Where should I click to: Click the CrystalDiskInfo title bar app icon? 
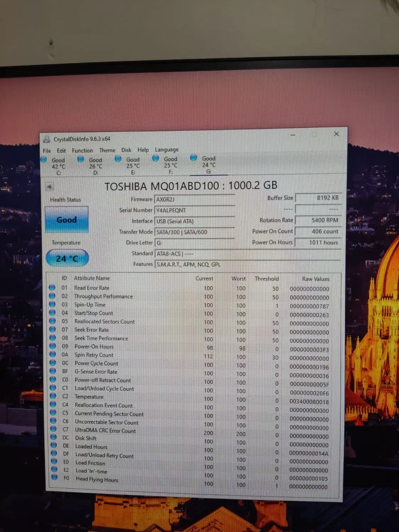click(x=46, y=139)
